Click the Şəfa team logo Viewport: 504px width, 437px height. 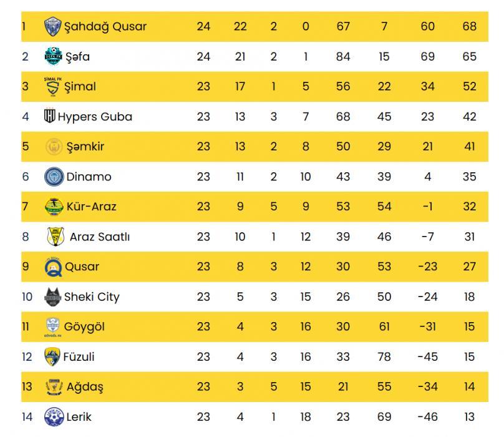coord(54,56)
